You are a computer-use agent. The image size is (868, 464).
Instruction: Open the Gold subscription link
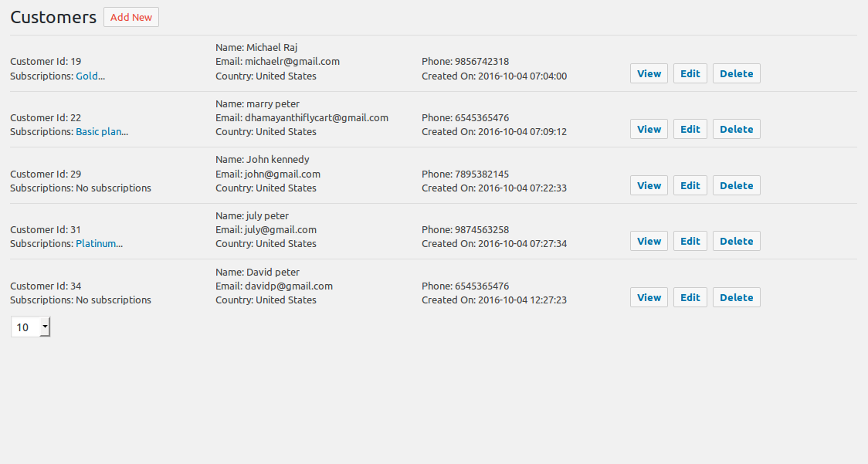pos(90,76)
